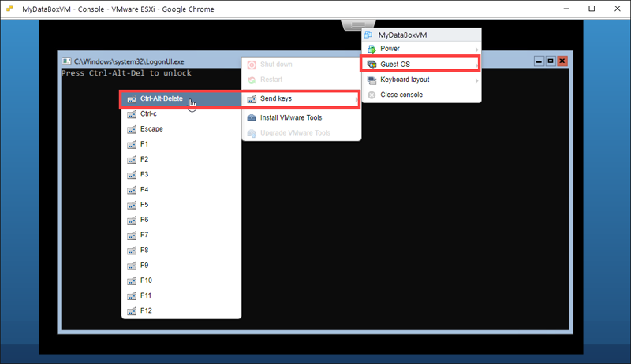Send the F3 key
Screen dimensions: 631x364
pos(181,174)
